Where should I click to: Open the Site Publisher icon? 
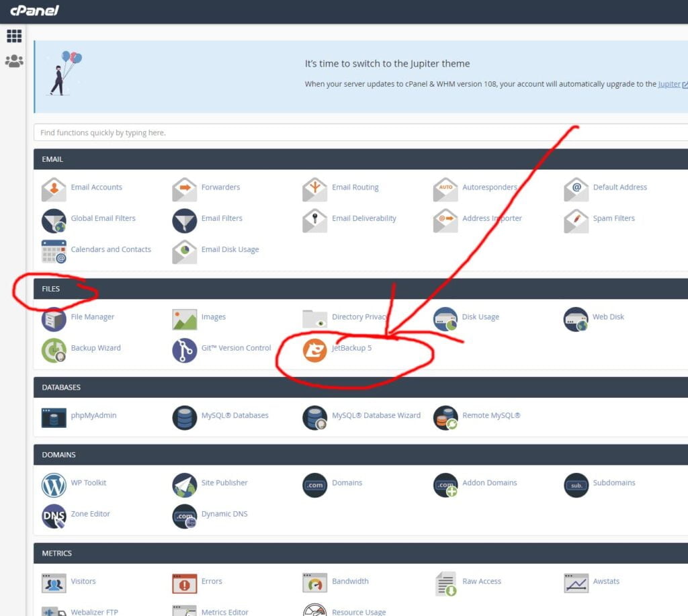click(x=184, y=485)
